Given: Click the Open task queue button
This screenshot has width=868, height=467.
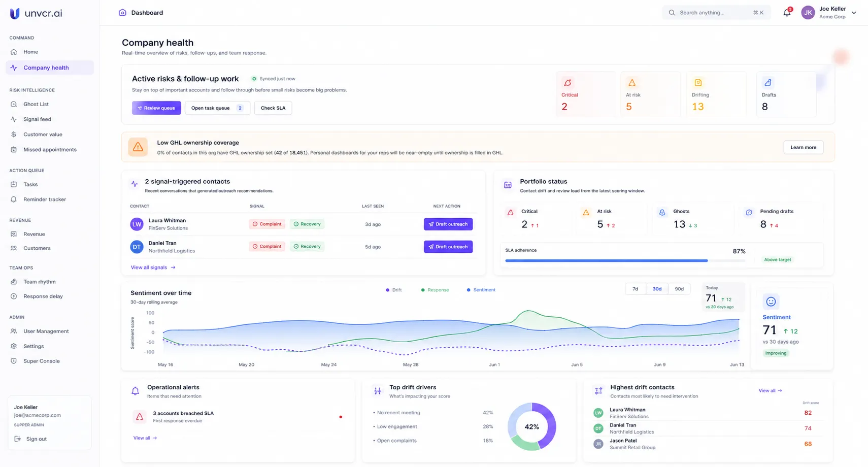Looking at the screenshot, I should pos(217,108).
